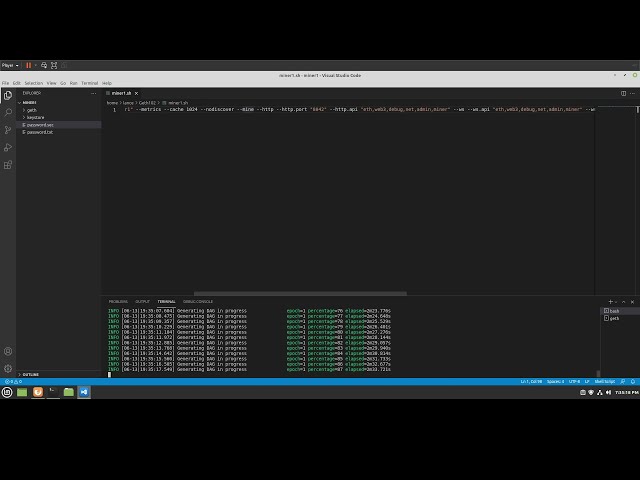Image resolution: width=640 pixels, height=480 pixels.
Task: Open the Run menu
Action: 73,83
